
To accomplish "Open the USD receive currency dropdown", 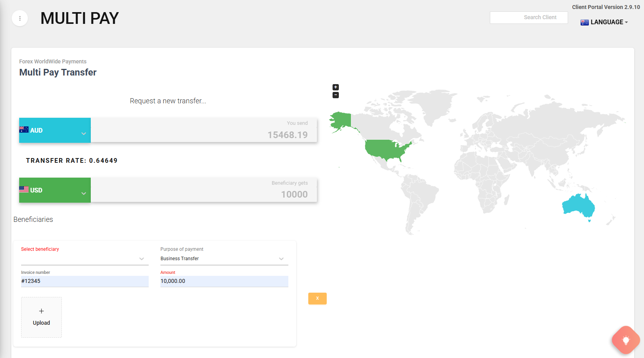I will tap(55, 190).
